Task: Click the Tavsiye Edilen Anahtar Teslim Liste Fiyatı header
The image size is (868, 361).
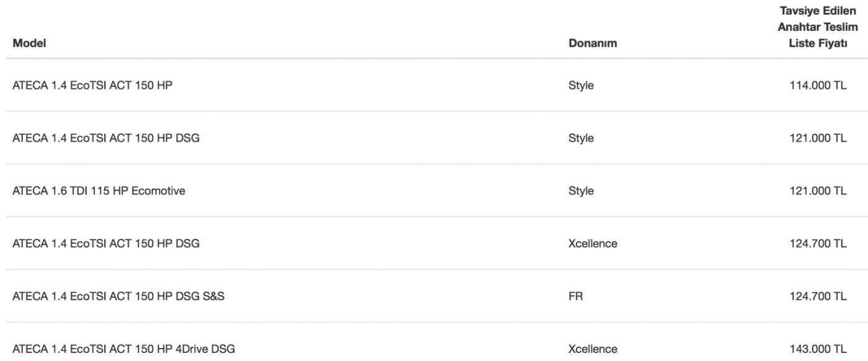Action: [x=818, y=27]
